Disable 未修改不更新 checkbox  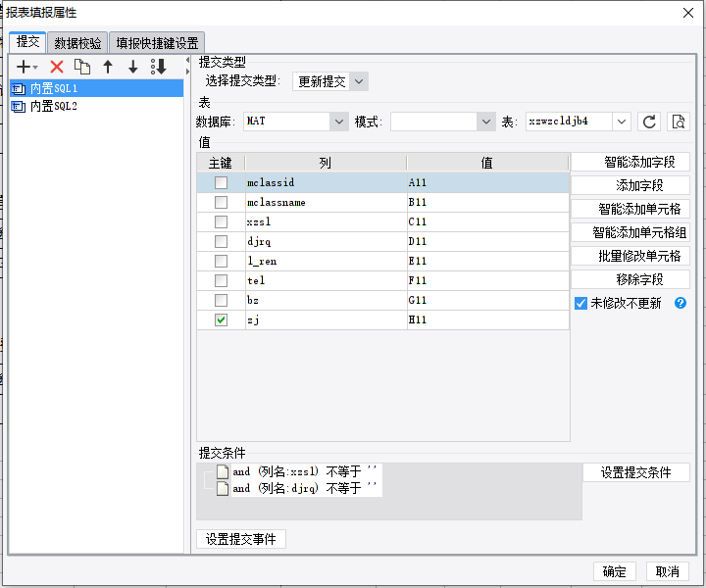coord(580,303)
